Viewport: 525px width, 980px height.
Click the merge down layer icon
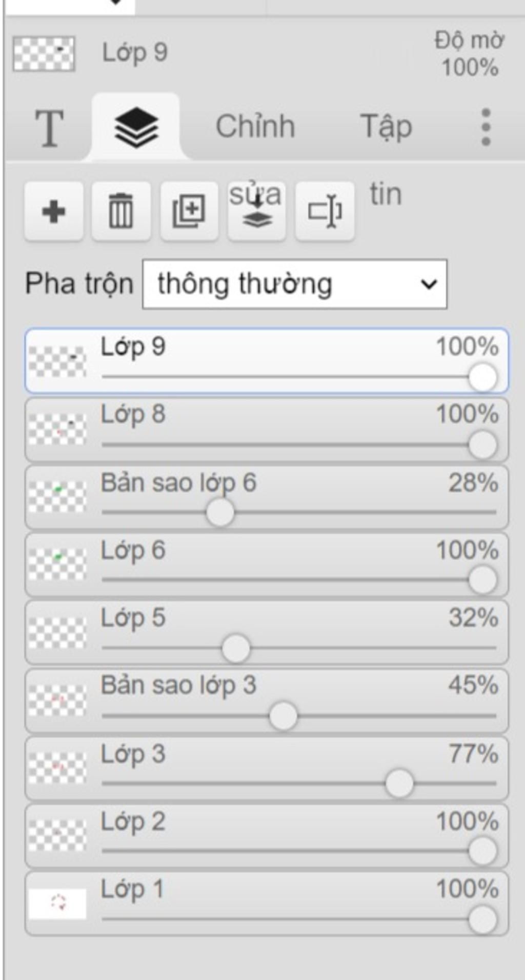tap(256, 211)
